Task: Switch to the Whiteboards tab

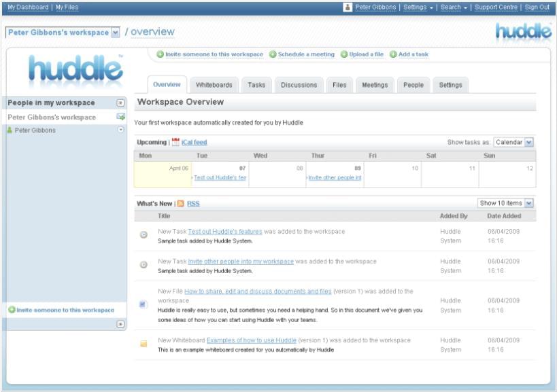Action: [214, 85]
